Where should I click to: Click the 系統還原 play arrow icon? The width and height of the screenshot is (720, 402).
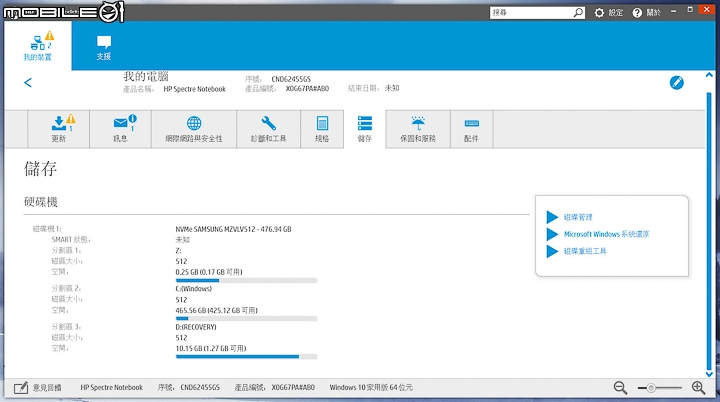pos(552,234)
